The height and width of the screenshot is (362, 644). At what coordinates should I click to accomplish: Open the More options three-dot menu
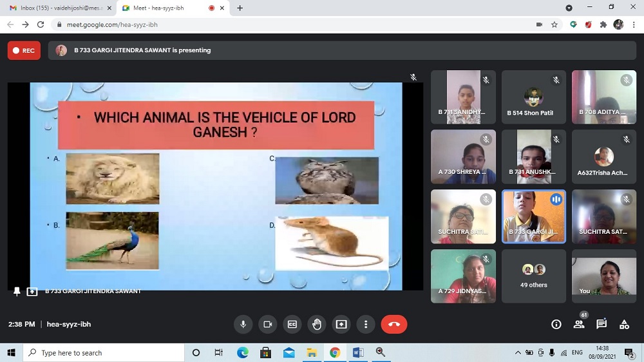(366, 325)
